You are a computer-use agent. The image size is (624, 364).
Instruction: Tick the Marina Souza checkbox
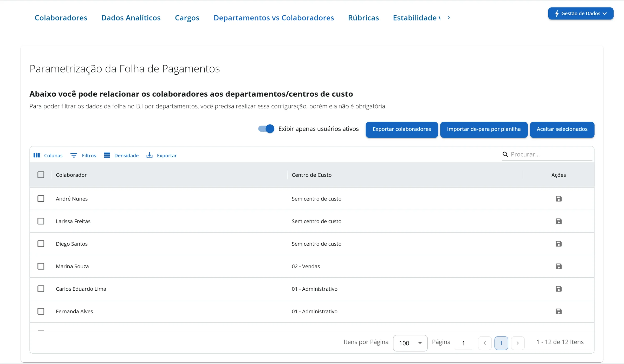pos(41,266)
